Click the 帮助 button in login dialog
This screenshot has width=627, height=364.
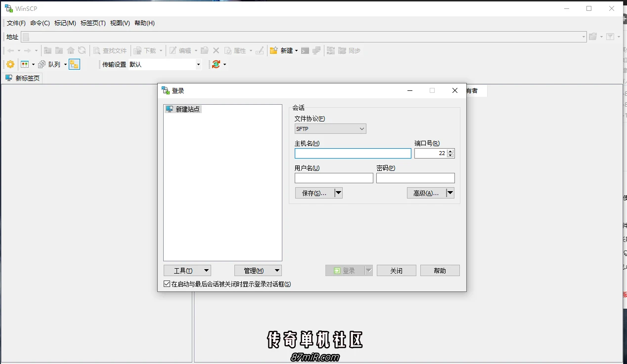click(440, 271)
